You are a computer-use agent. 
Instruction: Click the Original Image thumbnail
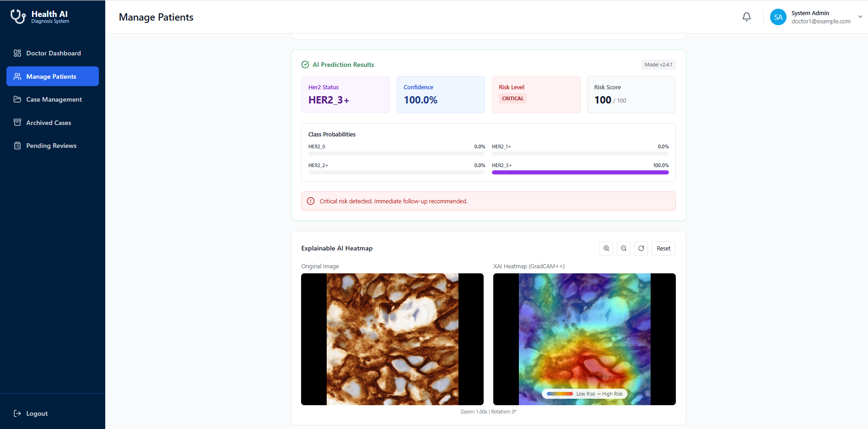tap(392, 339)
